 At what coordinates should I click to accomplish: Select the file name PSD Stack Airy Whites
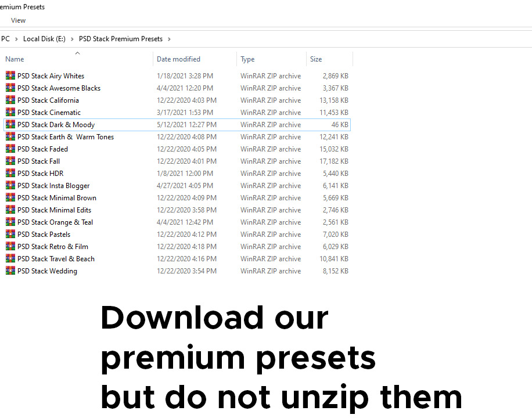(51, 76)
